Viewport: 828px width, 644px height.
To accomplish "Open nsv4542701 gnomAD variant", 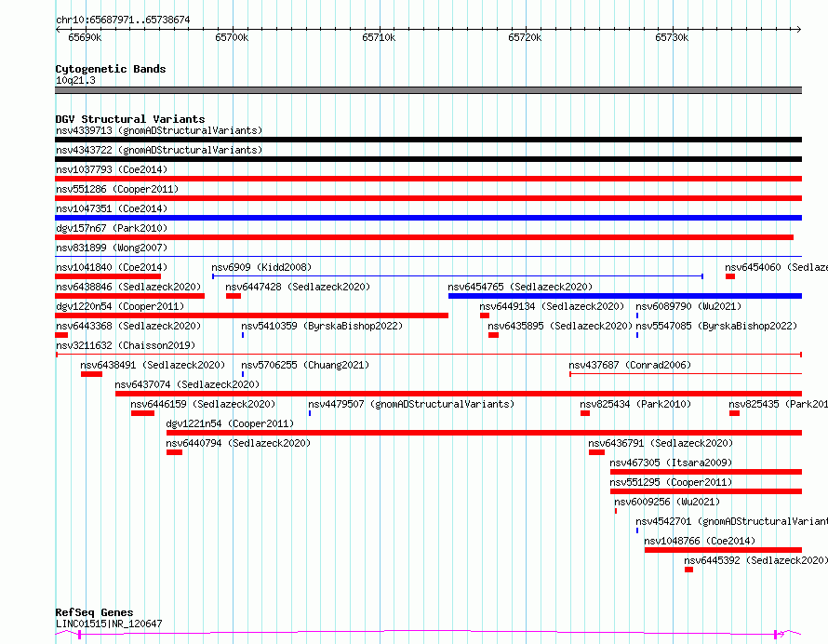I will (x=732, y=521).
